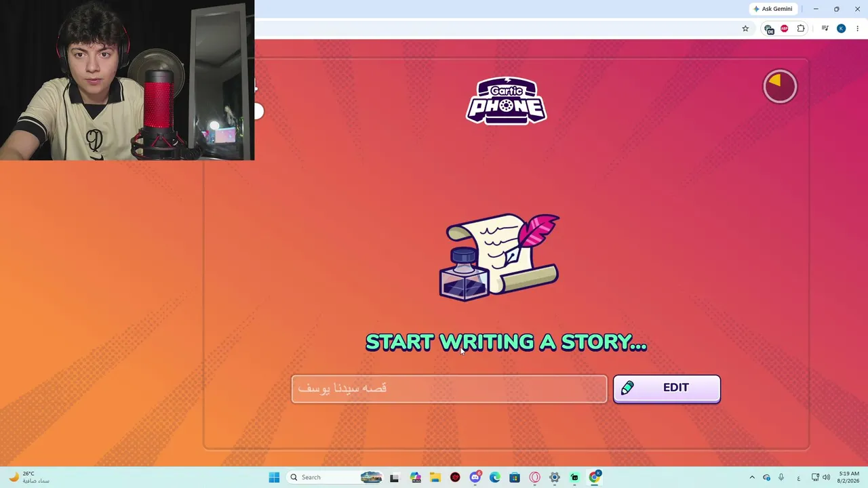This screenshot has height=488, width=868.
Task: Switch to Google Chrome on the taskbar
Action: pos(595,477)
